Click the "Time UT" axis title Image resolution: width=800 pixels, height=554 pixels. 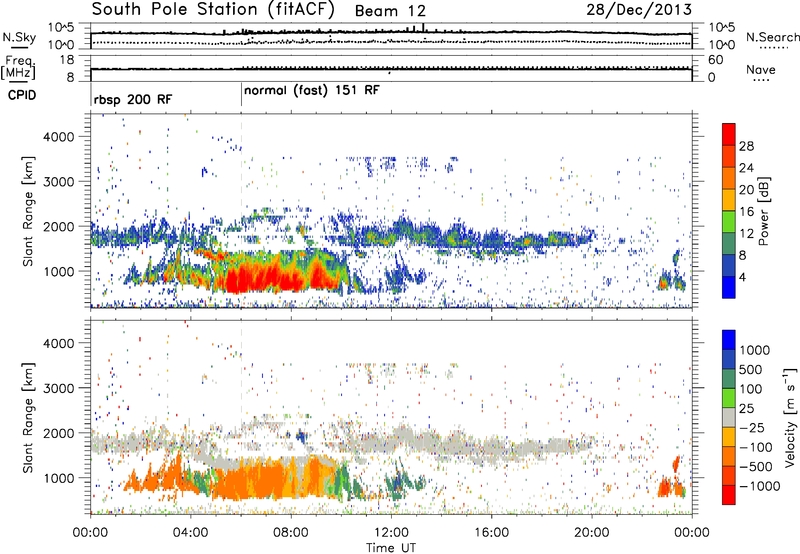point(391,547)
